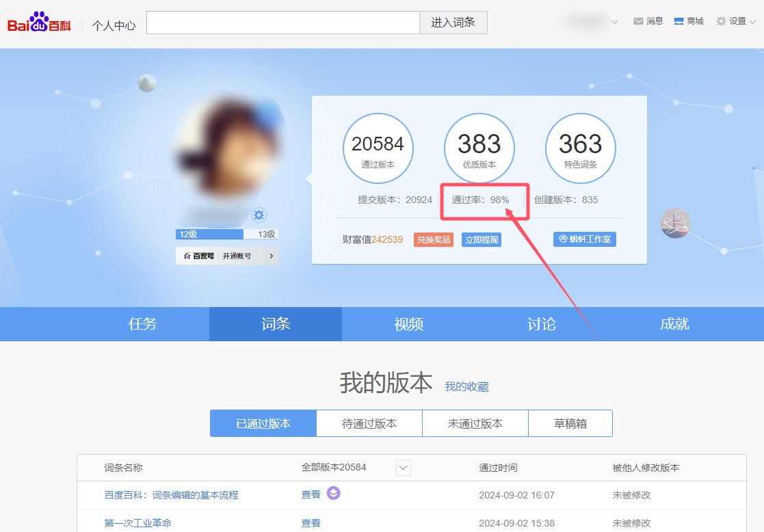Open the 全部版本20584 dropdown arrow
The height and width of the screenshot is (532, 764).
[404, 468]
